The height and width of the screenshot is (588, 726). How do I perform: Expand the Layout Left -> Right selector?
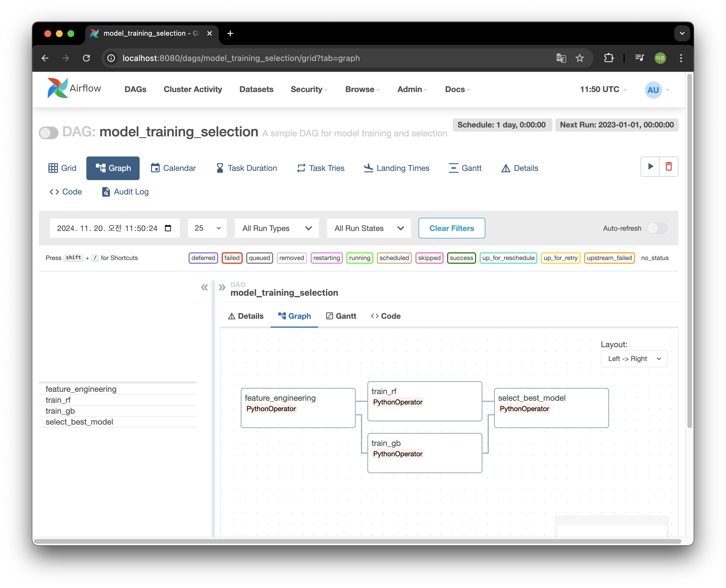click(634, 359)
